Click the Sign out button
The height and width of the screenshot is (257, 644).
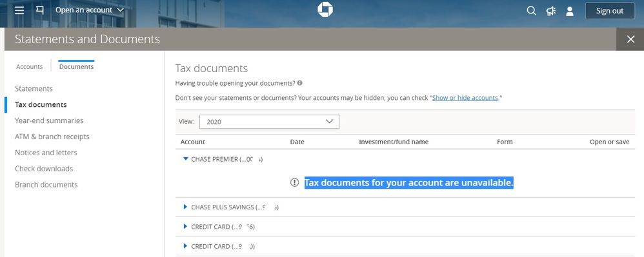tap(610, 11)
